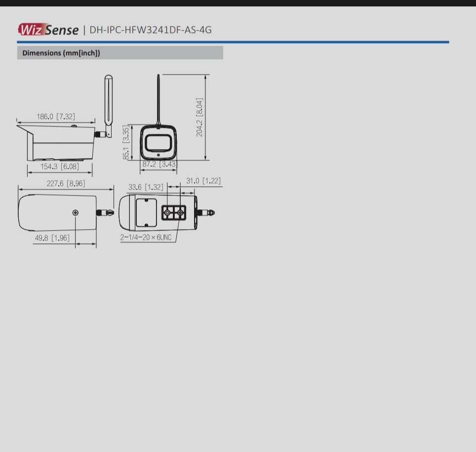Select the DH-IPC-HFW3241DF-AS-4G model title

pos(151,30)
